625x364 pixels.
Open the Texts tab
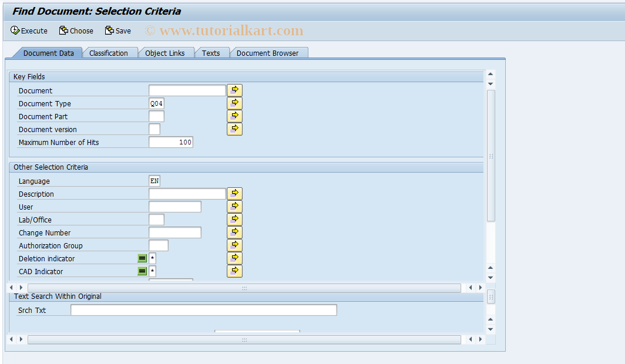tap(211, 52)
